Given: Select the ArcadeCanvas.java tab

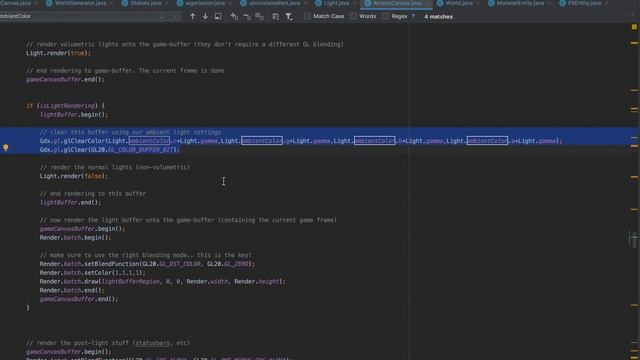Looking at the screenshot, I should (x=397, y=3).
